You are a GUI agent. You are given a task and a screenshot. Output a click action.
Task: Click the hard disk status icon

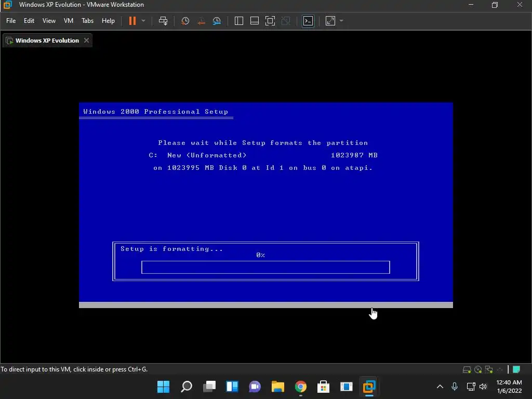467,369
